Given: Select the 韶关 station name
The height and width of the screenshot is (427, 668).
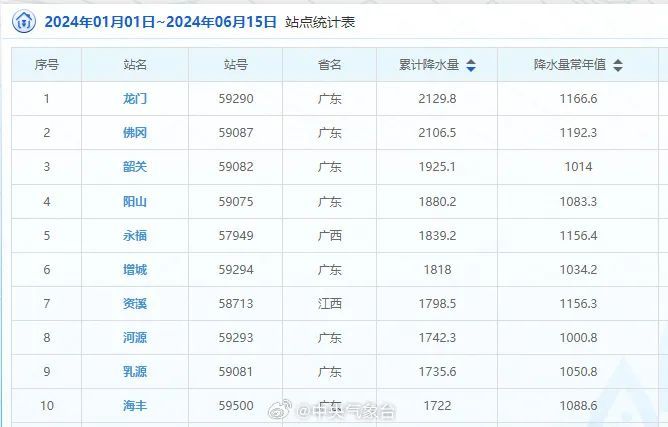Looking at the screenshot, I should (135, 167).
